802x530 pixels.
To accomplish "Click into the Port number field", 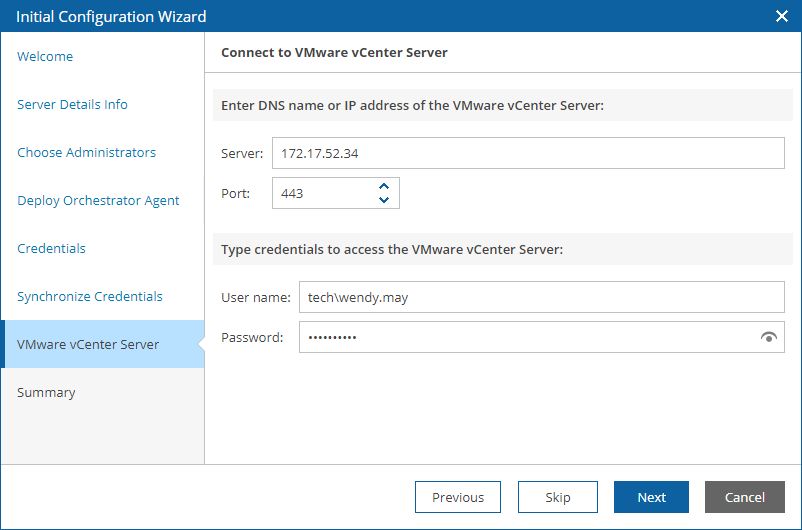I will point(325,193).
